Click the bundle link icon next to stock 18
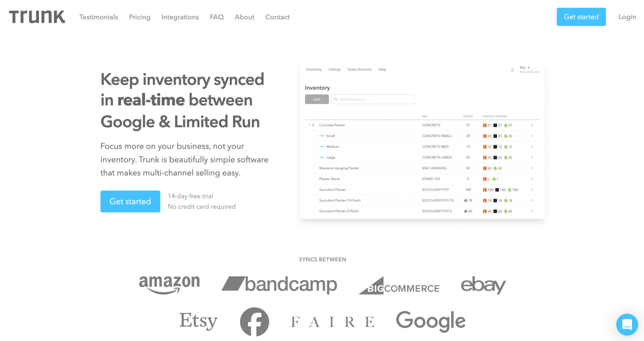 coord(465,200)
